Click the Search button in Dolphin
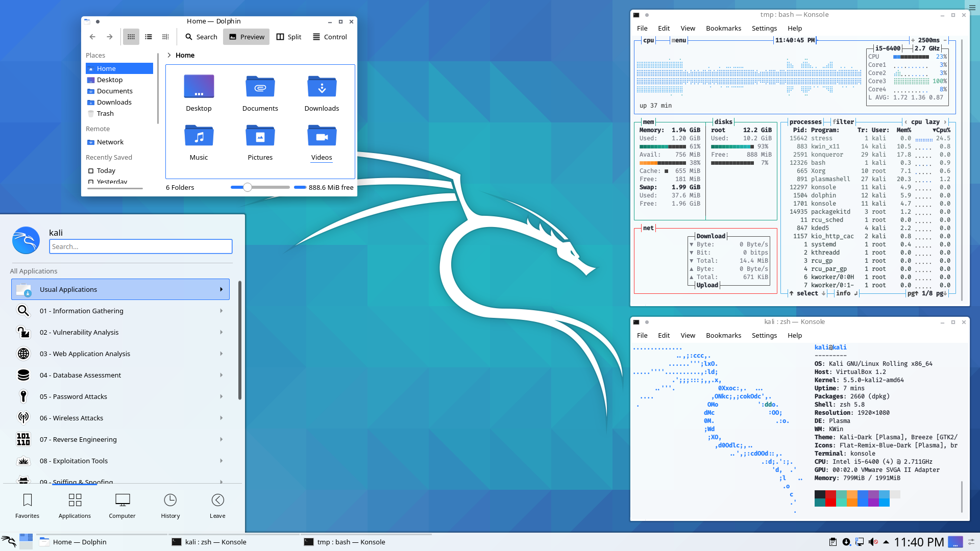Viewport: 980px width, 551px height. pyautogui.click(x=201, y=37)
